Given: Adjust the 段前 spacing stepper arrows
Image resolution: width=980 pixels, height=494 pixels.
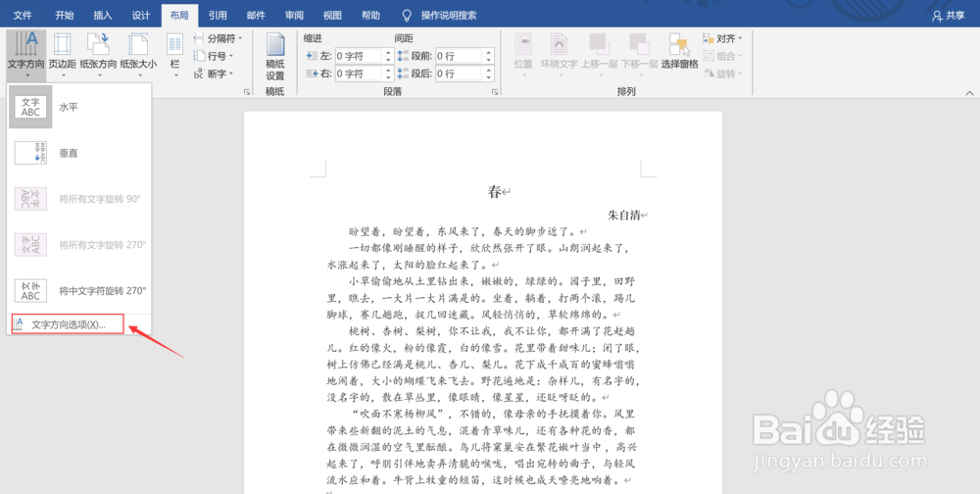Looking at the screenshot, I should click(x=489, y=56).
